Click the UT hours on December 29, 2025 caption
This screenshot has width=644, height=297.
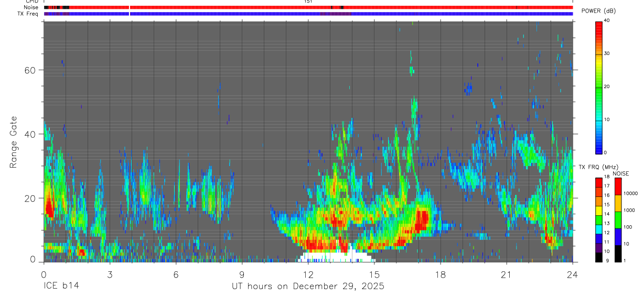(308, 287)
